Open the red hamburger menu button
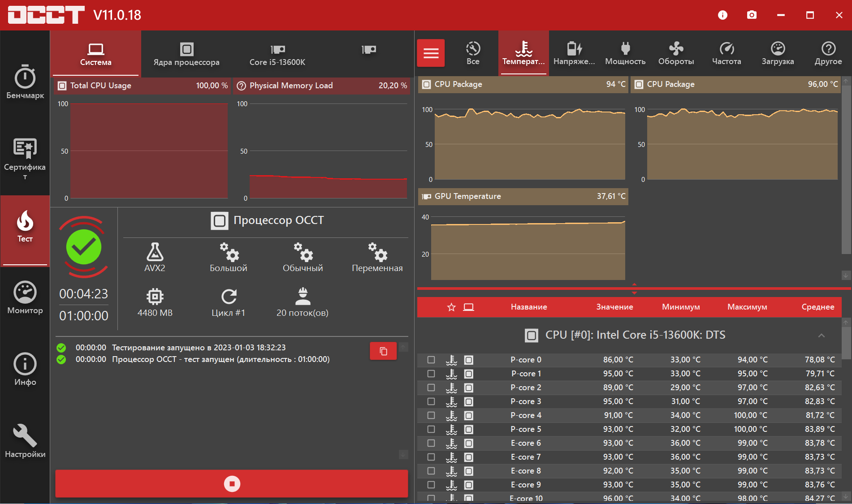 pos(431,53)
